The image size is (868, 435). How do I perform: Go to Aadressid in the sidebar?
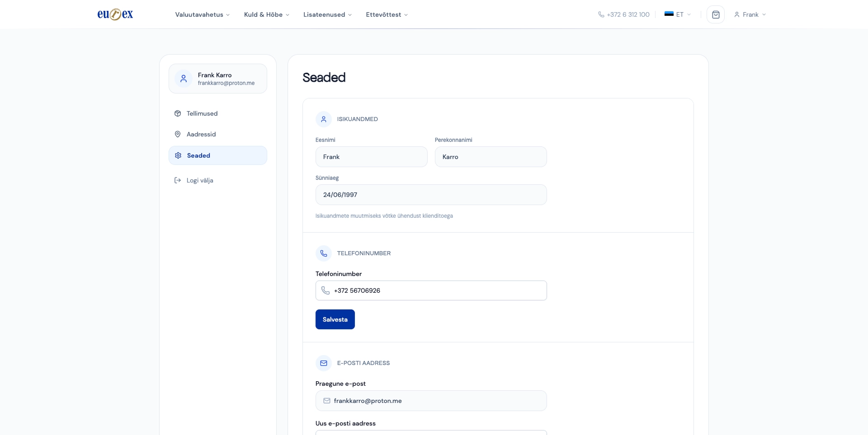click(x=218, y=134)
